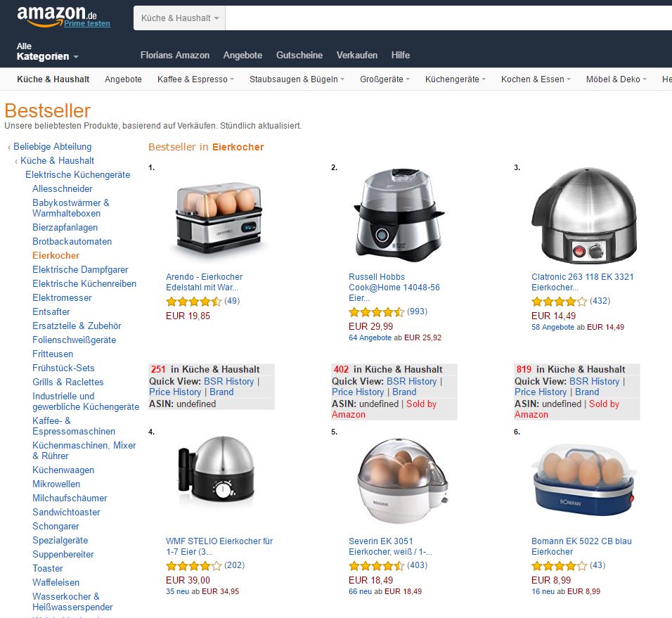672x618 pixels.
Task: Open Angebote in the top navigation
Action: tap(243, 56)
